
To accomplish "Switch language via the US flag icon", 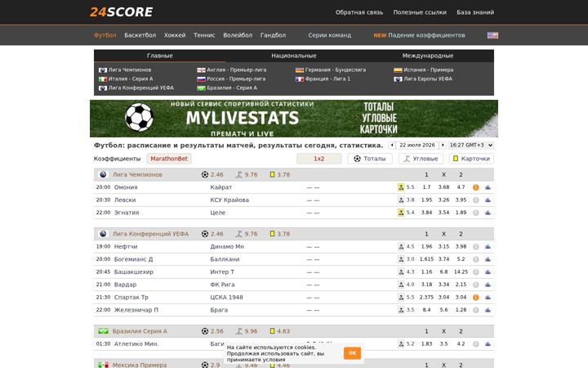I will tap(492, 35).
